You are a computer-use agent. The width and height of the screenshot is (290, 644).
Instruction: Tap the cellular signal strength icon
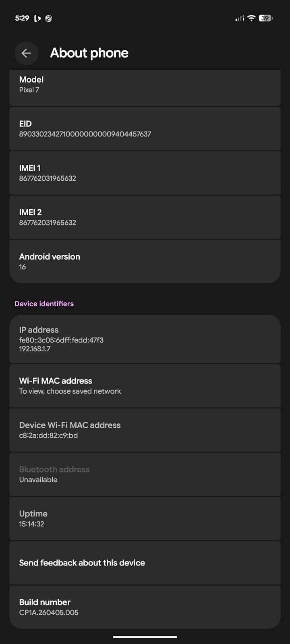tap(240, 18)
